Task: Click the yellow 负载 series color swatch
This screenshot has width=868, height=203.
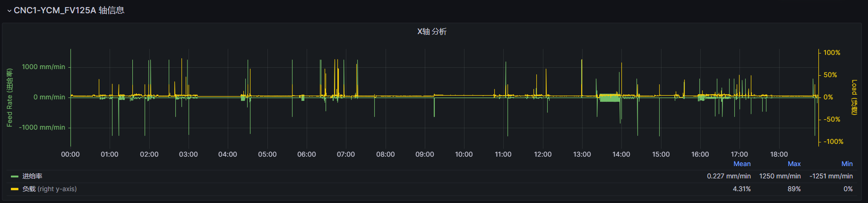Action: 15,189
